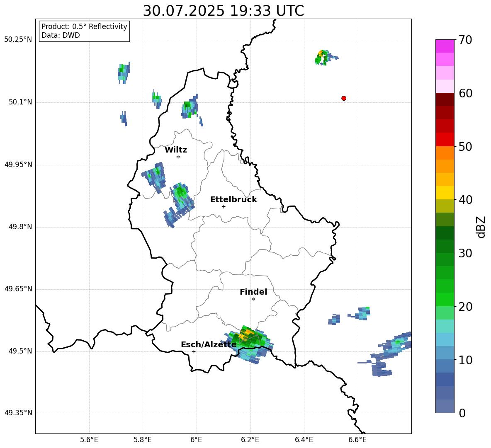Click the colorbar tick label 0
This screenshot has width=491, height=448.
coord(462,413)
